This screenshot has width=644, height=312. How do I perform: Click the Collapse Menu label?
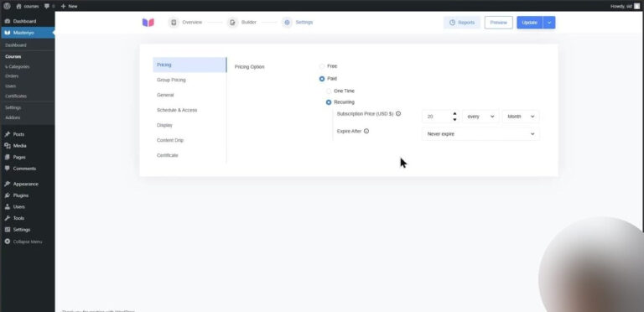(x=27, y=242)
